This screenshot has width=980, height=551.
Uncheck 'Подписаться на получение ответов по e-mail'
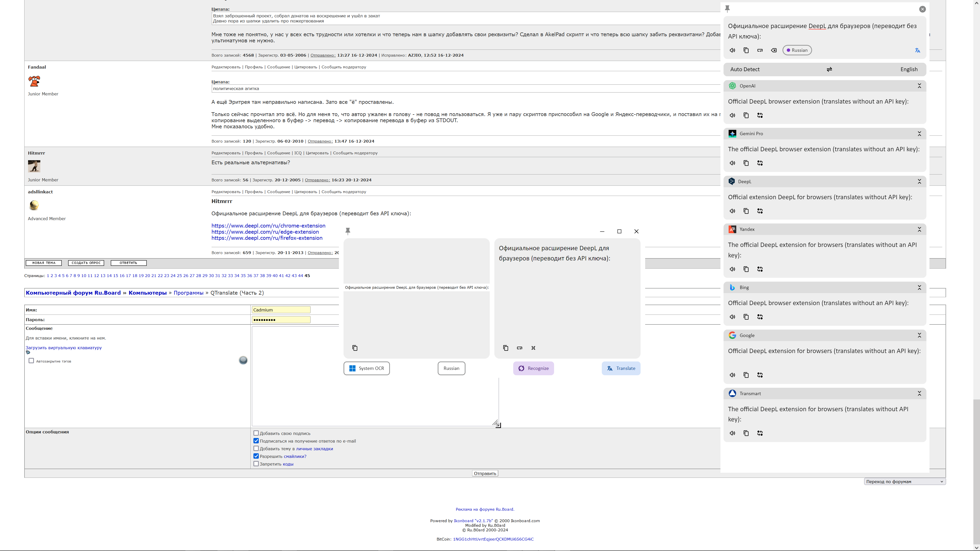(x=256, y=441)
